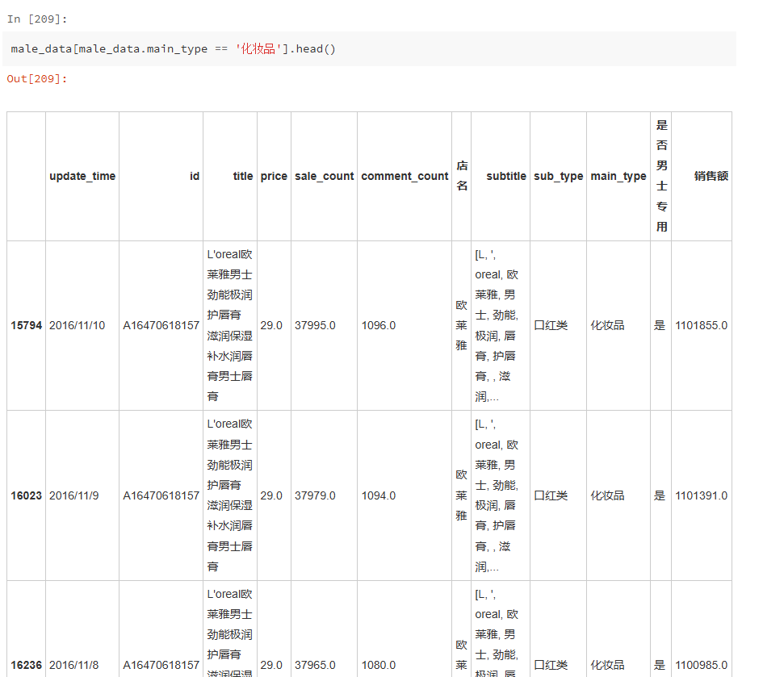
Task: Select row index 15794
Action: click(27, 326)
